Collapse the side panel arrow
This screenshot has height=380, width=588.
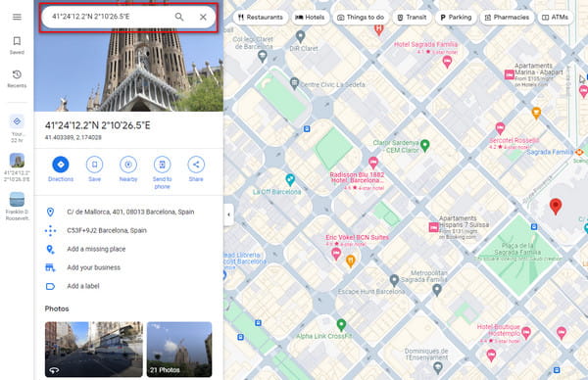coord(228,214)
